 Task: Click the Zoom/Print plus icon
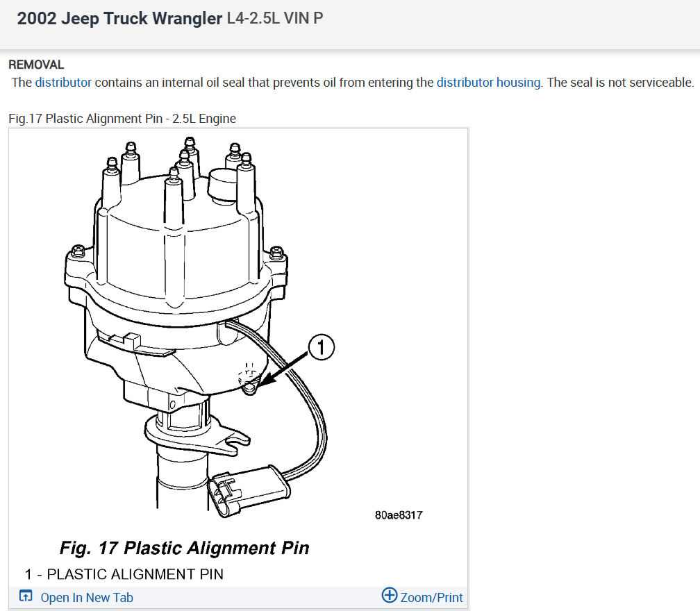click(x=390, y=595)
